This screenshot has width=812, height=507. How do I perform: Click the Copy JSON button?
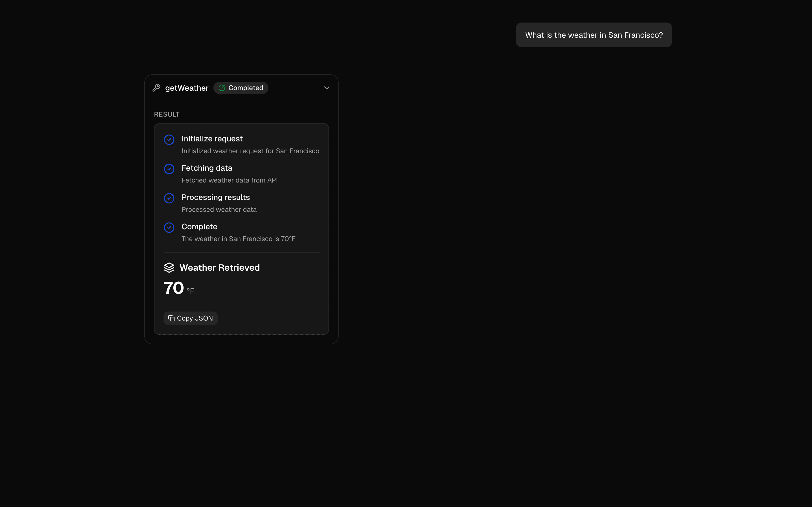190,318
